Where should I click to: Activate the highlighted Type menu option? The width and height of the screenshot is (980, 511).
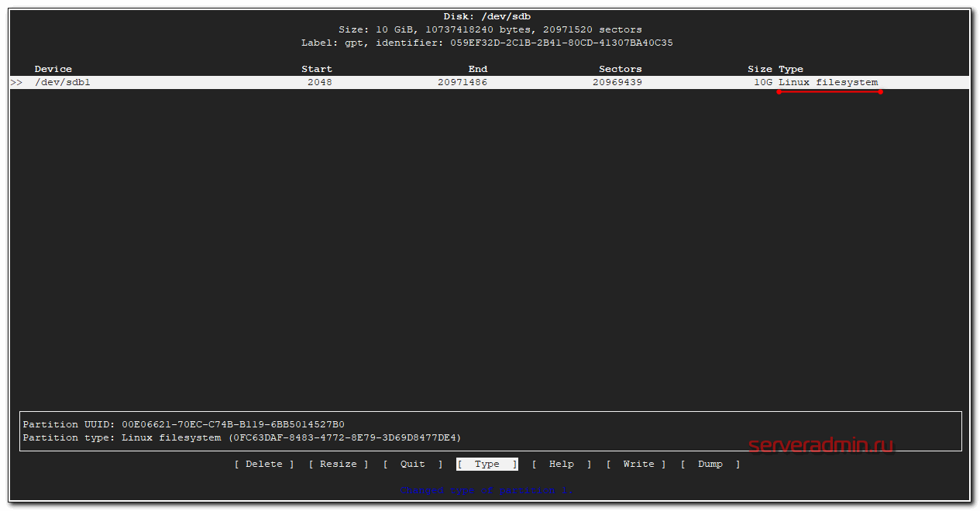[487, 464]
